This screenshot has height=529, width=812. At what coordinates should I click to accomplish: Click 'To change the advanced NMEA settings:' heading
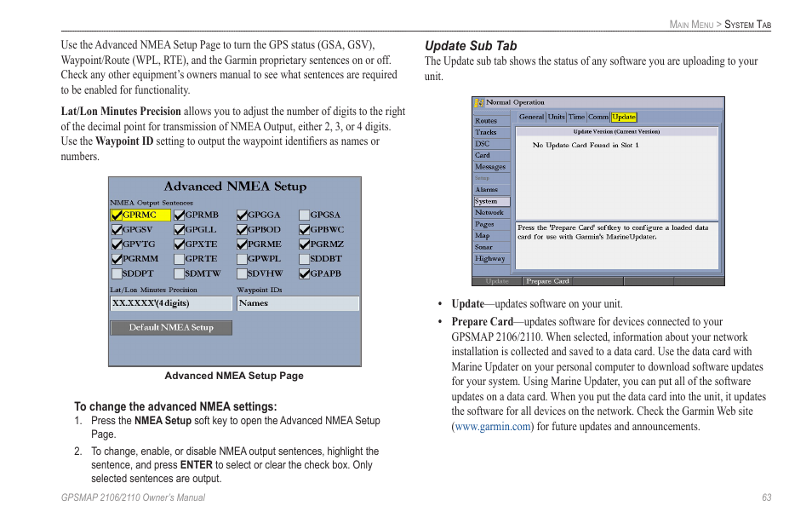(x=175, y=406)
